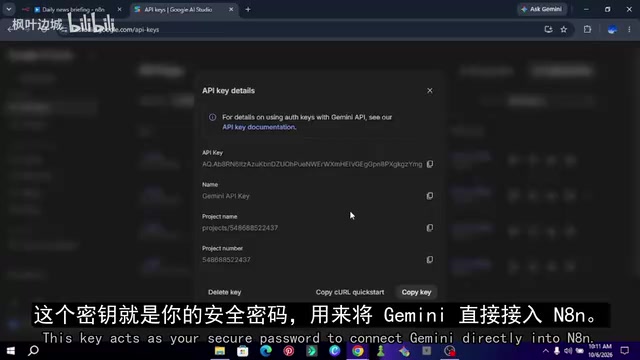Copy the Gemini API Key name
Image resolution: width=640 pixels, height=360 pixels.
click(x=430, y=196)
